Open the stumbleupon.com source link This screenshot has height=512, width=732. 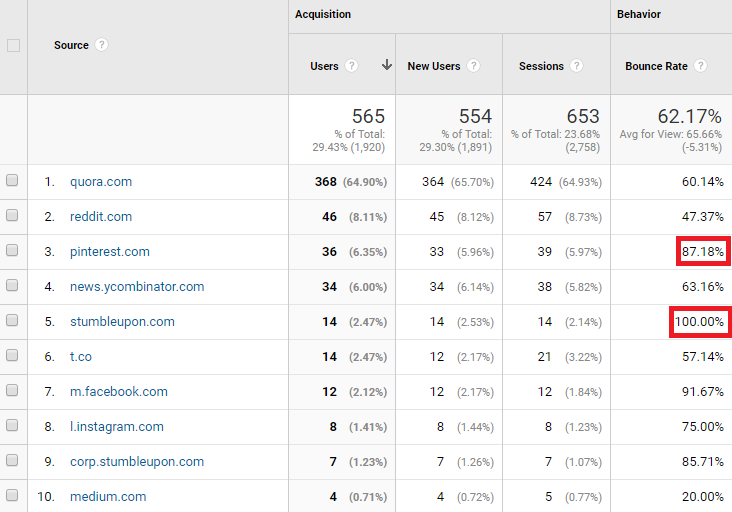122,322
